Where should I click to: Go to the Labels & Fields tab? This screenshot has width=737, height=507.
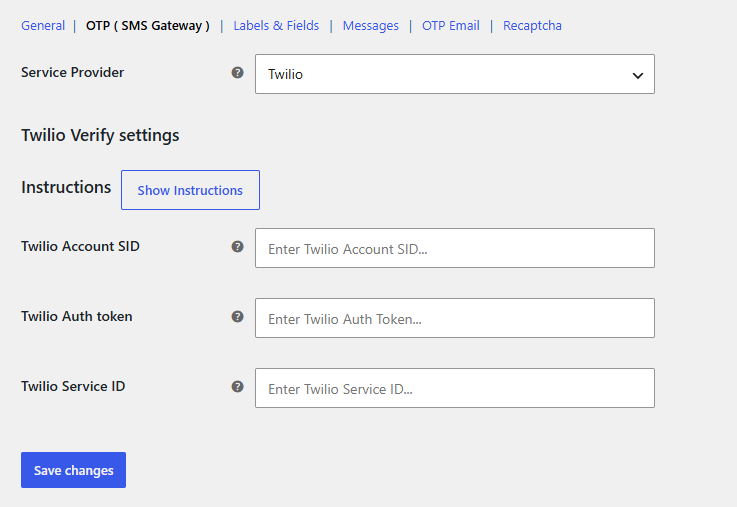tap(276, 25)
